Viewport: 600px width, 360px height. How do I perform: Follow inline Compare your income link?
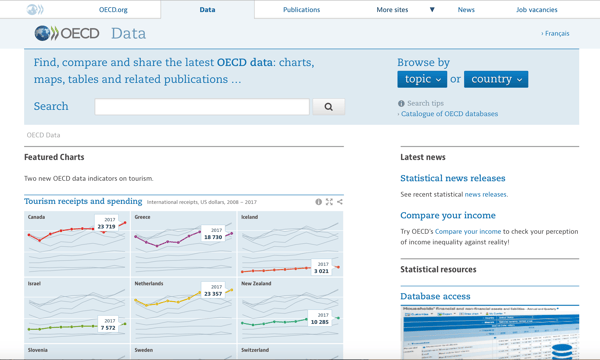pos(468,231)
